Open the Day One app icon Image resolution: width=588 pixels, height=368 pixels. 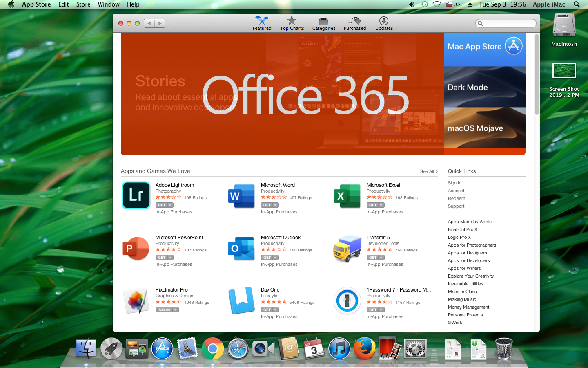[241, 301]
